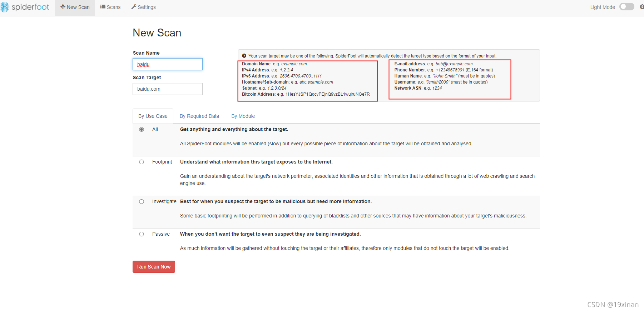Click the Run Scan Now button

(154, 267)
